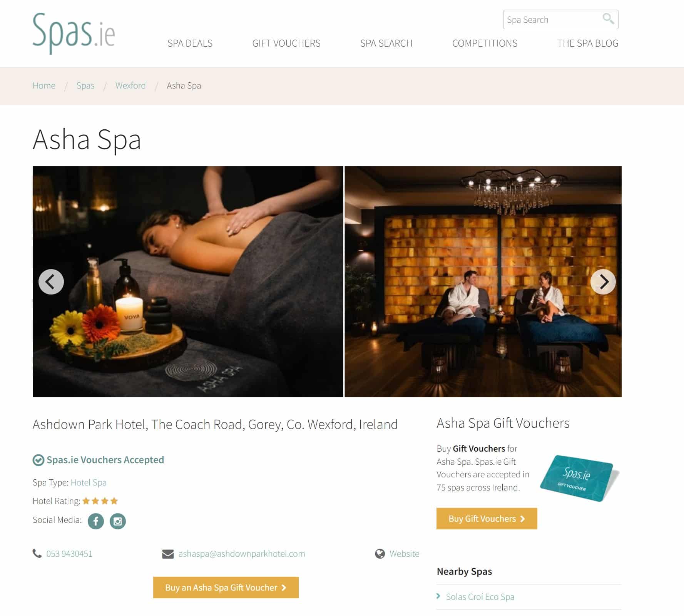Screen dimensions: 684x616
Task: Click the globe icon beside Website
Action: coord(380,554)
